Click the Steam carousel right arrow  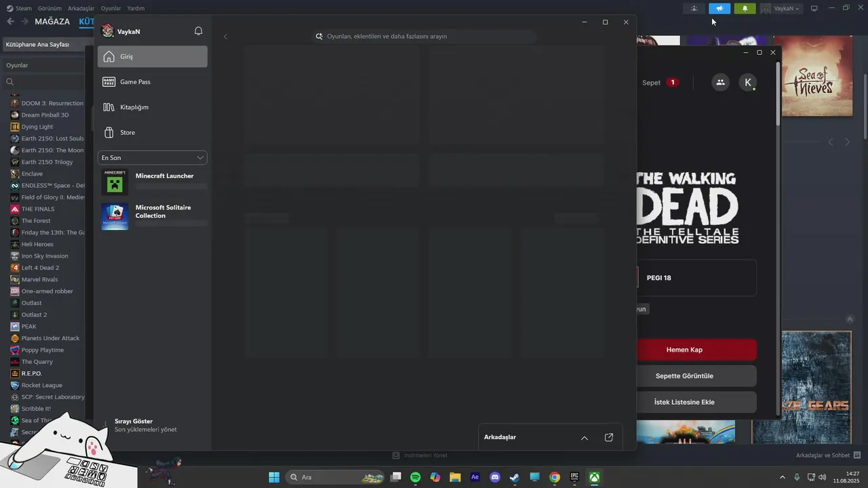pyautogui.click(x=847, y=142)
